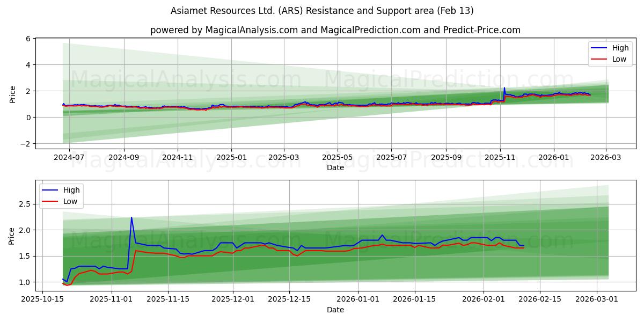Click the '2025-05' x-axis tick label

[337, 158]
